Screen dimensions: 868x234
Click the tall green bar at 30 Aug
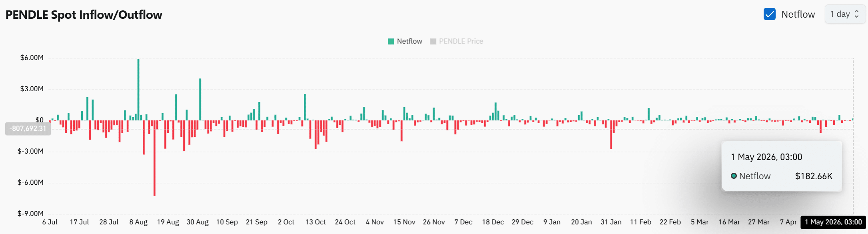[x=200, y=100]
